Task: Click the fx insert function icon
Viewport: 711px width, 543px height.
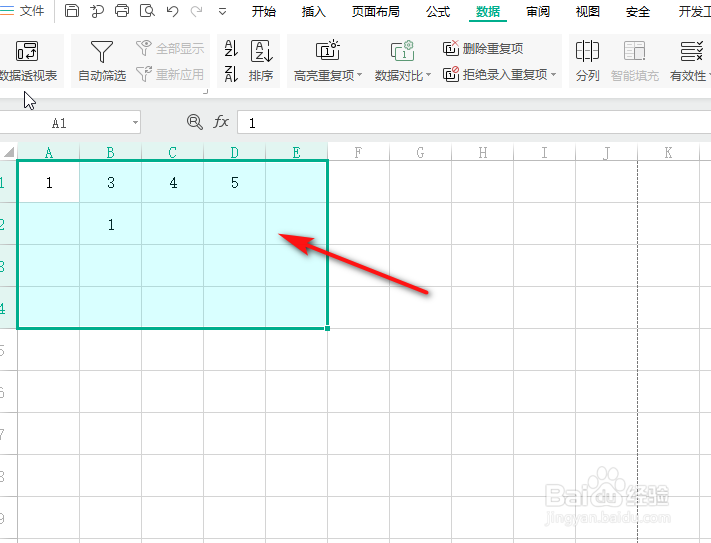Action: (x=221, y=121)
